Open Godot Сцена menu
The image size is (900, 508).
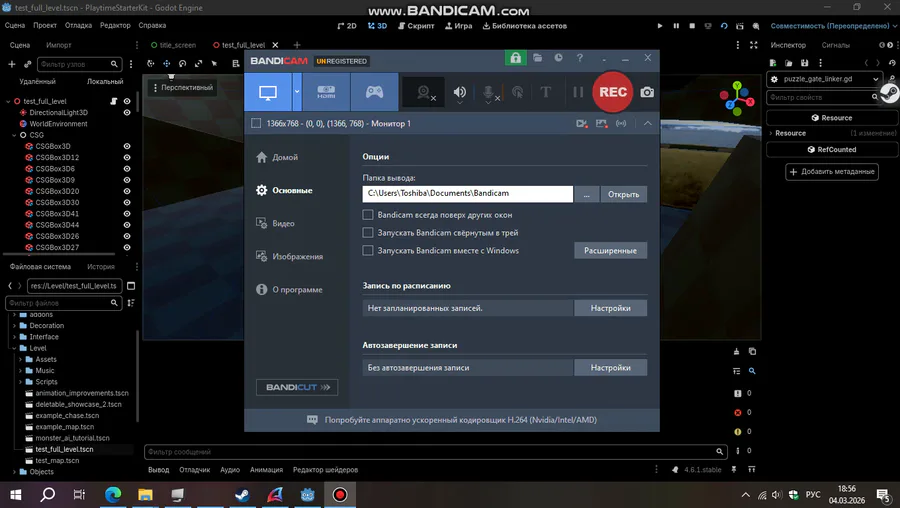tap(15, 26)
